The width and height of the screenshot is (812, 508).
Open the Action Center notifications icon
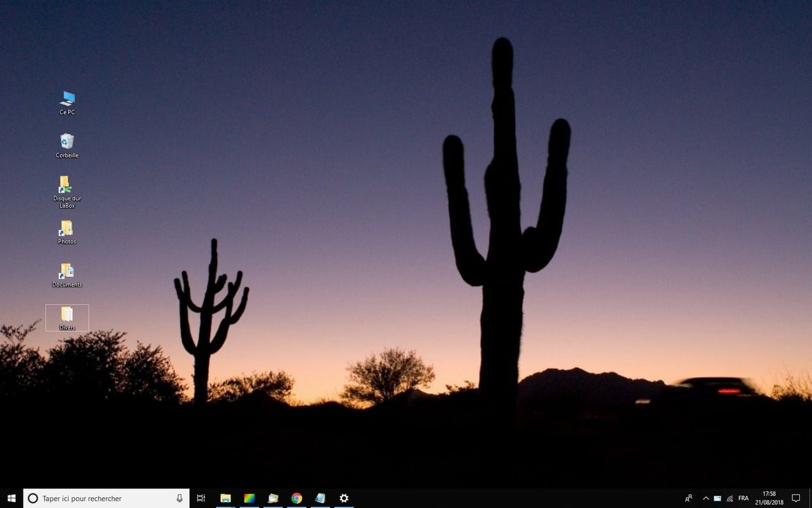[x=796, y=498]
